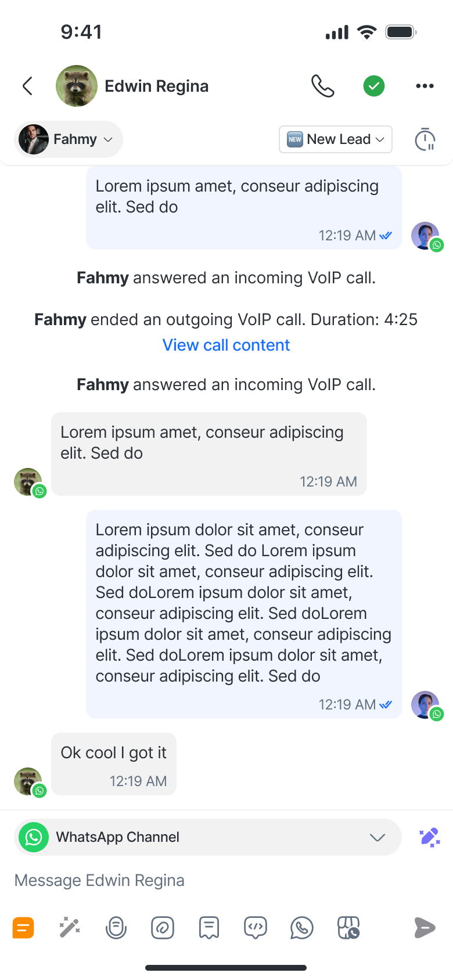This screenshot has width=453, height=980.
Task: Tap the code snippet bubble icon
Action: [256, 928]
